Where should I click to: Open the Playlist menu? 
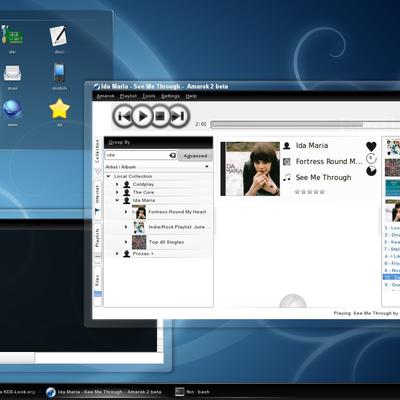coord(128,96)
